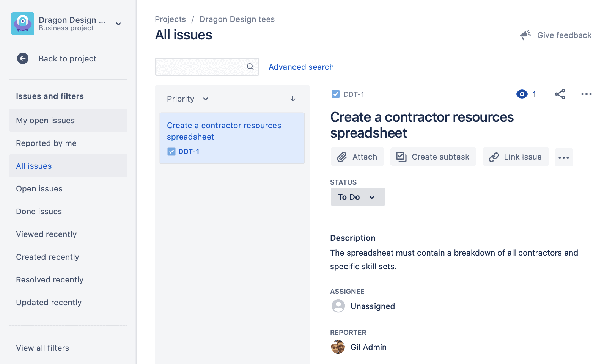Click the Advanced search link
607x364 pixels.
301,67
